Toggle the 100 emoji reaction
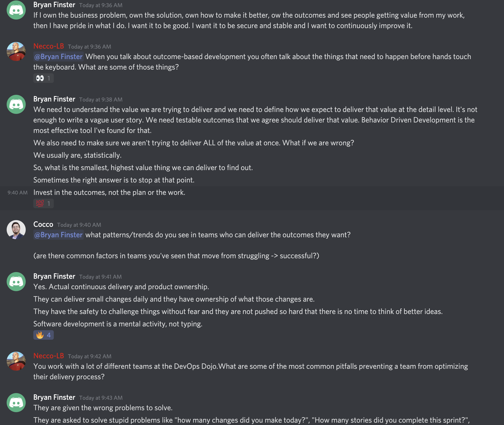 tap(43, 204)
